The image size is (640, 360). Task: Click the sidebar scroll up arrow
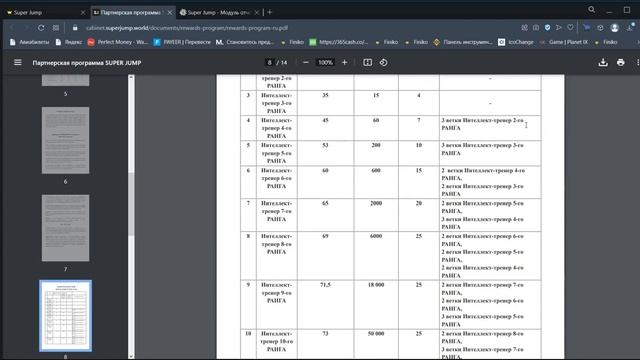131,77
